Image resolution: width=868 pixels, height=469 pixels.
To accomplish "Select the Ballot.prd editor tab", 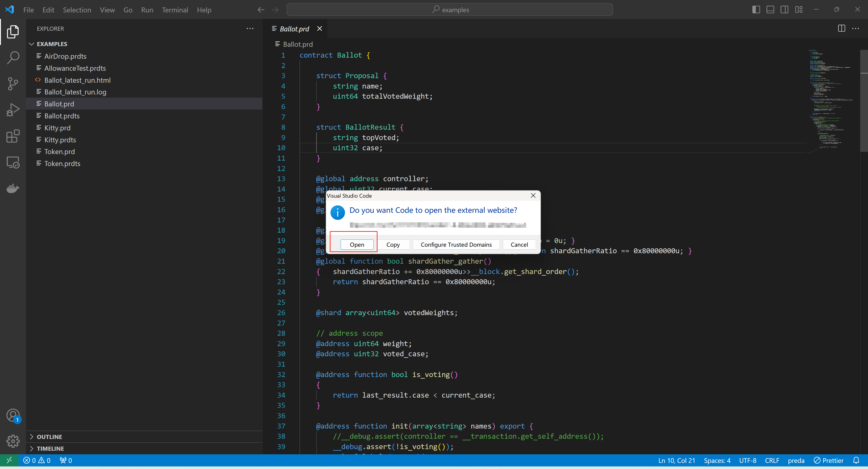I will (295, 29).
